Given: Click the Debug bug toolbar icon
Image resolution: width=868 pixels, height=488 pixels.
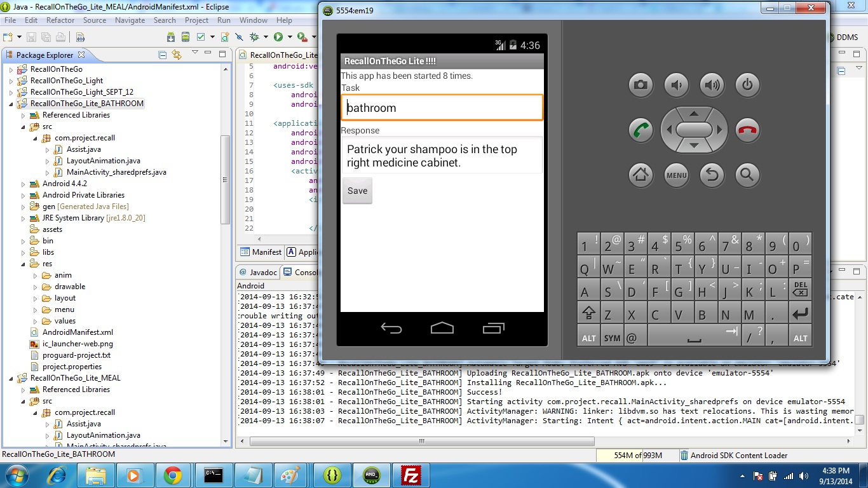Looking at the screenshot, I should click(255, 37).
